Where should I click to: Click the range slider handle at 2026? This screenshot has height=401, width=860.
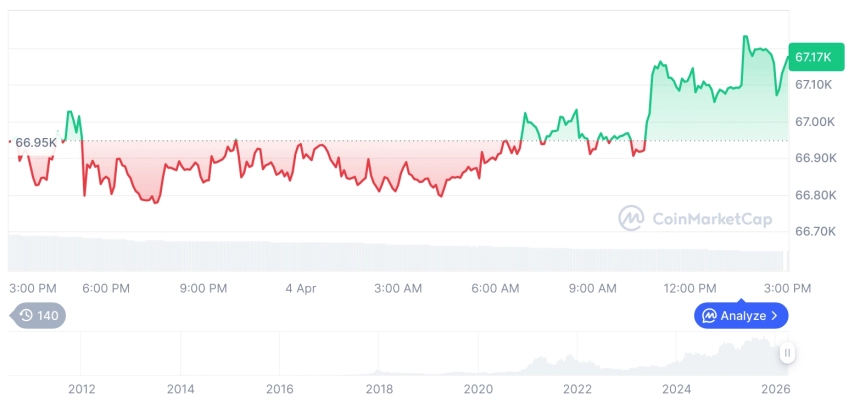(x=788, y=353)
